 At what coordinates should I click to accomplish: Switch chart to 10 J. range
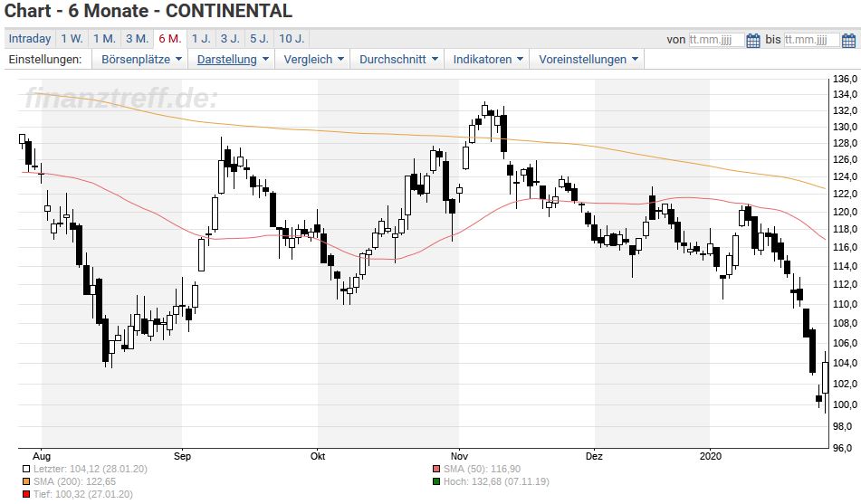(292, 39)
